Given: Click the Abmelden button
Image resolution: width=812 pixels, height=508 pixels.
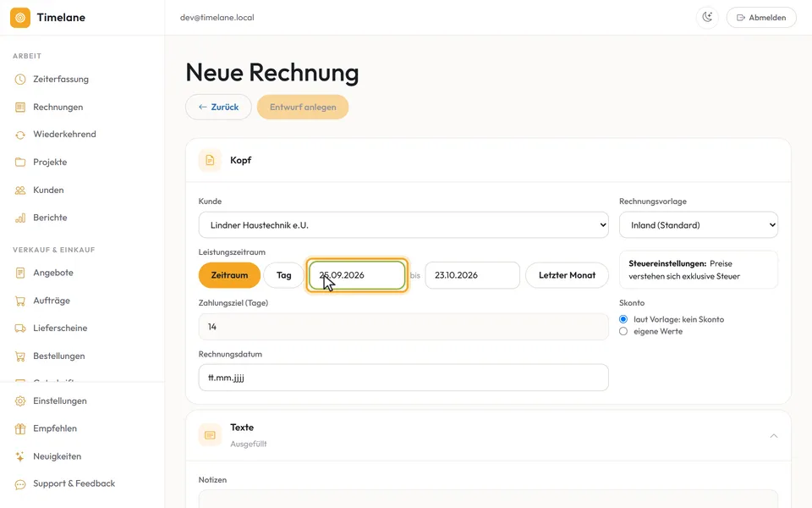Looking at the screenshot, I should click(761, 18).
